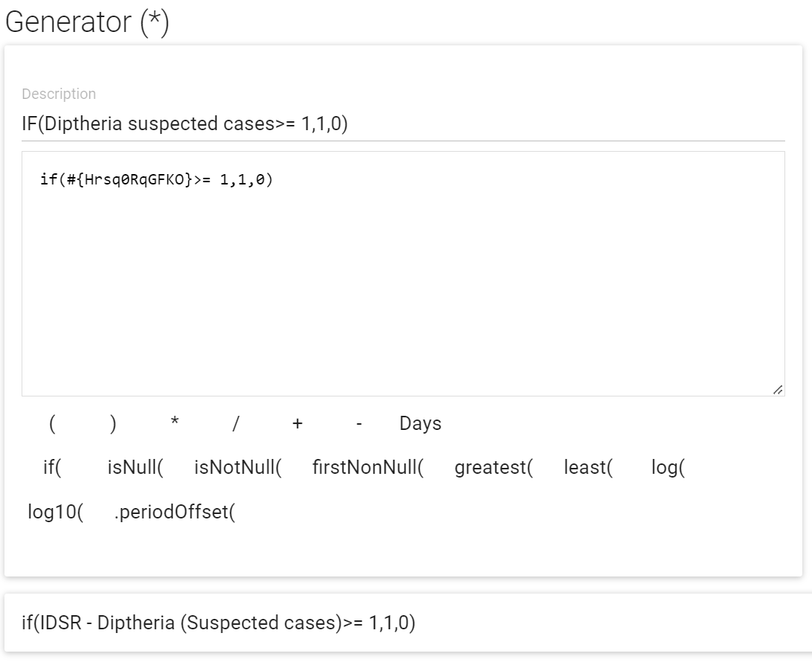Insert the least( function
812x665 pixels.
(588, 467)
